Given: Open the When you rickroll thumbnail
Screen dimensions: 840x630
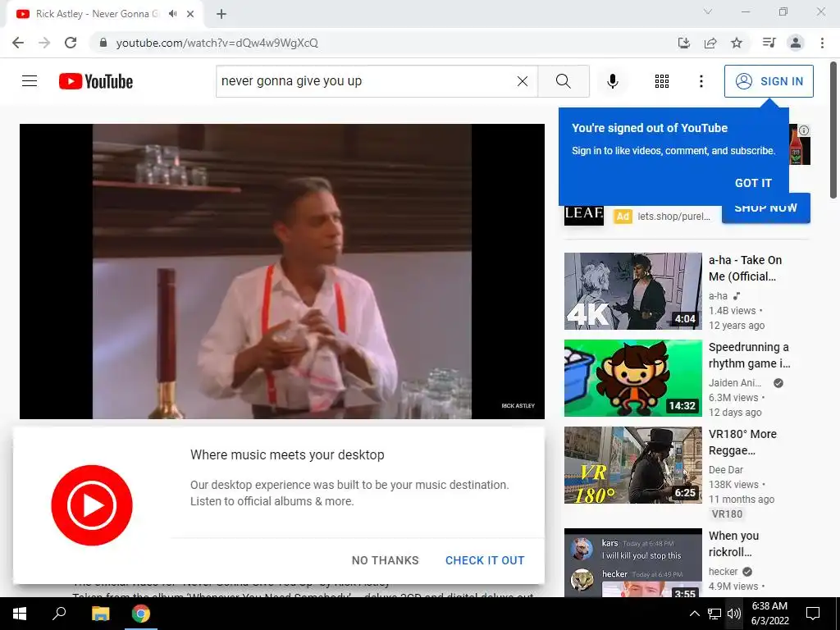Looking at the screenshot, I should [x=632, y=563].
